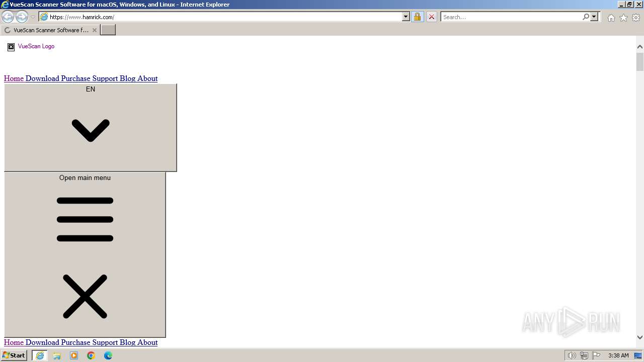Minimize the Internet Explorer window
Viewport: 644px width, 362px height.
622,5
